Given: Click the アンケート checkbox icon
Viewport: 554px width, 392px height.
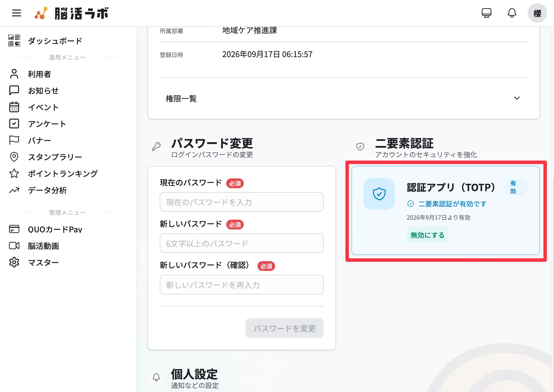Looking at the screenshot, I should coord(14,124).
